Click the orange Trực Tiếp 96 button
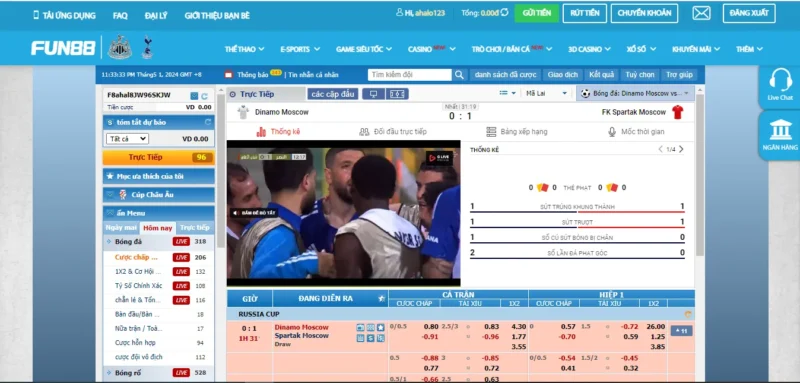The height and width of the screenshot is (383, 800). click(x=159, y=157)
